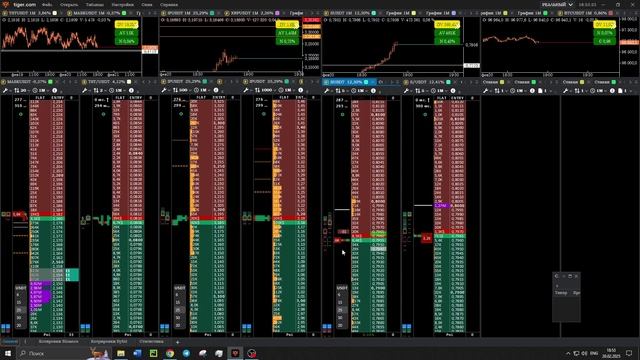Click green AV badge in BUSDT chart

coord(447,33)
